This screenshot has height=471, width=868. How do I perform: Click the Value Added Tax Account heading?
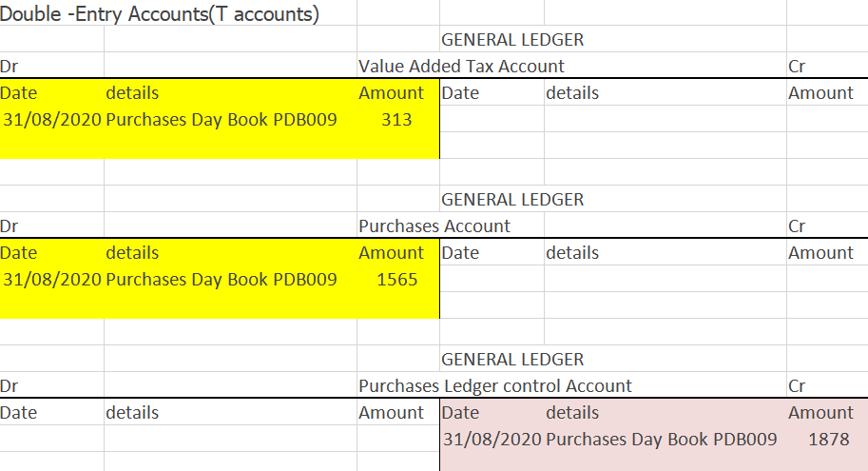tap(461, 67)
